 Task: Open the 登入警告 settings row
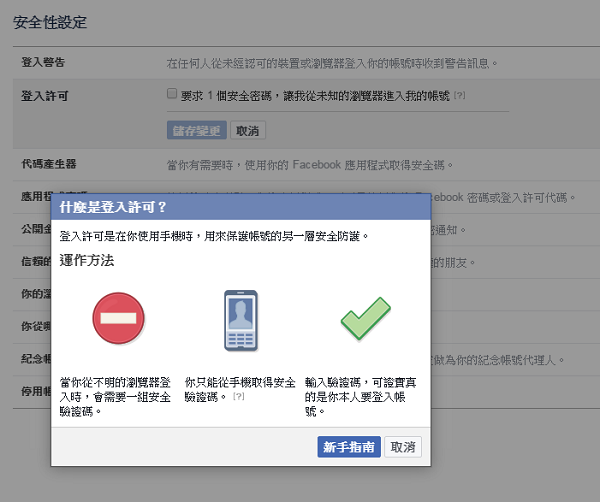(306, 63)
